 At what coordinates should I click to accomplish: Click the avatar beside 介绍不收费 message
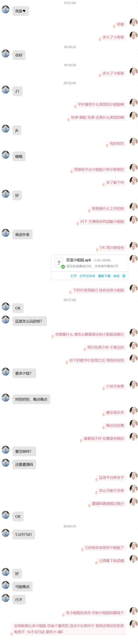pyautogui.click(x=134, y=385)
